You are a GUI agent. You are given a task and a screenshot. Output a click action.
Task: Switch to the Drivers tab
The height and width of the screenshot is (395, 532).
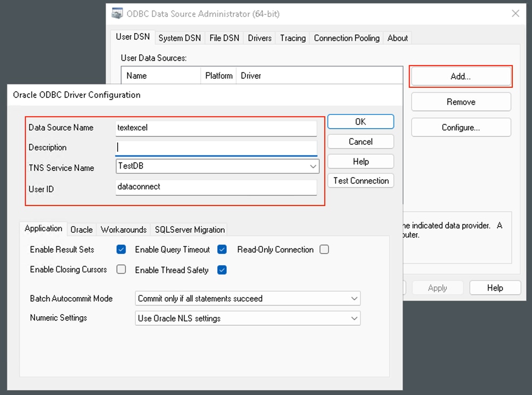point(259,38)
